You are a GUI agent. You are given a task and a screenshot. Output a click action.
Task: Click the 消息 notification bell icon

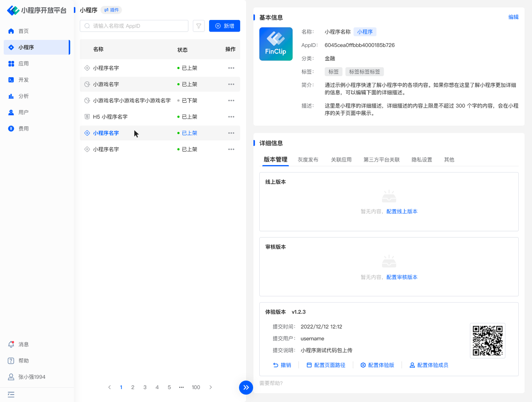click(x=11, y=344)
